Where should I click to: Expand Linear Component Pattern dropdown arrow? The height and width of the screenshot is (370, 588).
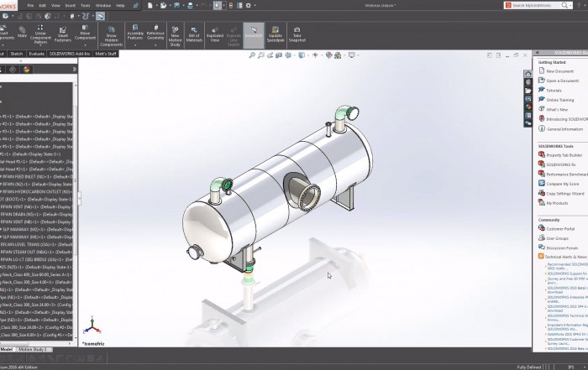tap(41, 44)
